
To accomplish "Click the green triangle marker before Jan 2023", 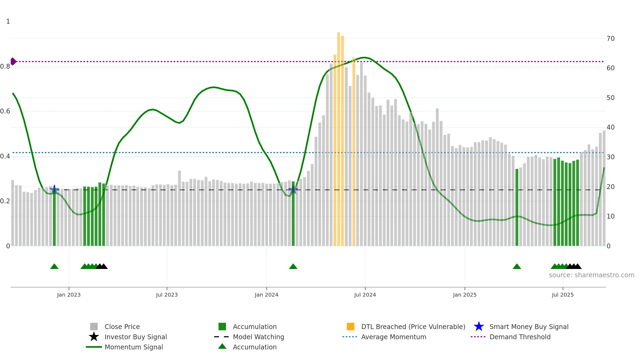I will pos(54,266).
